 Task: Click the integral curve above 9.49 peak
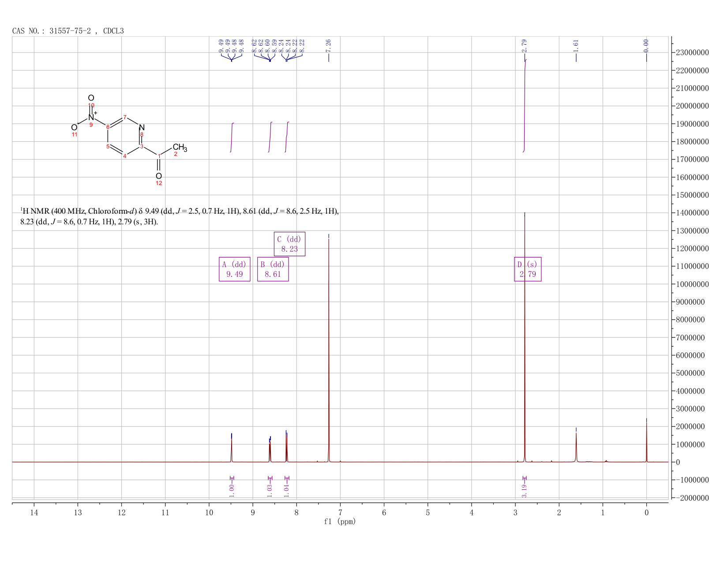[x=232, y=137]
